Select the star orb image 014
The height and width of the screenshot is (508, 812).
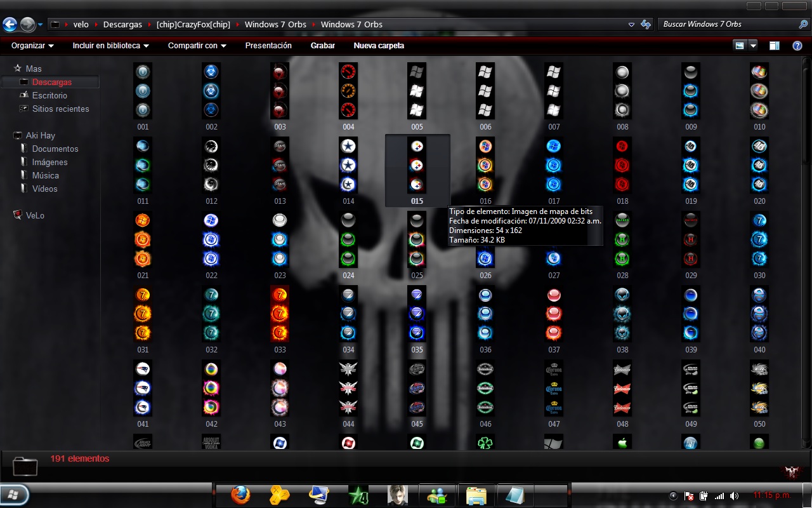[x=348, y=165]
